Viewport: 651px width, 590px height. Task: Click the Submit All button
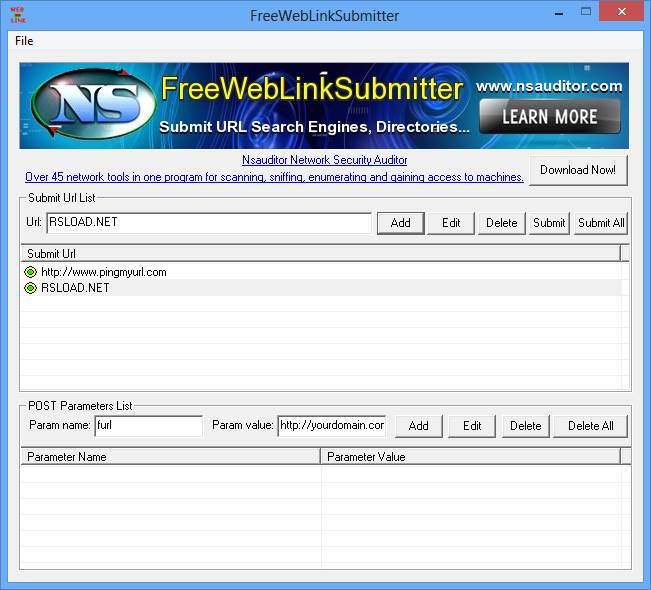point(601,223)
